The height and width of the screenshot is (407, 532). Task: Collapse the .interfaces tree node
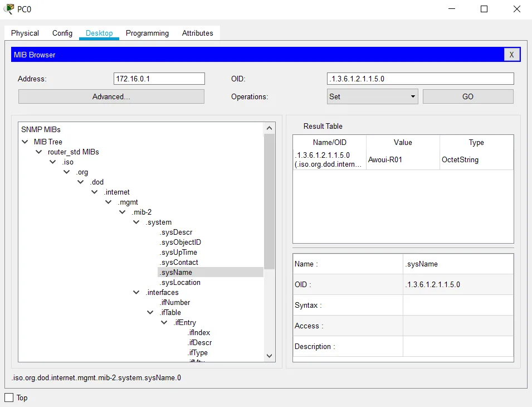pyautogui.click(x=136, y=292)
